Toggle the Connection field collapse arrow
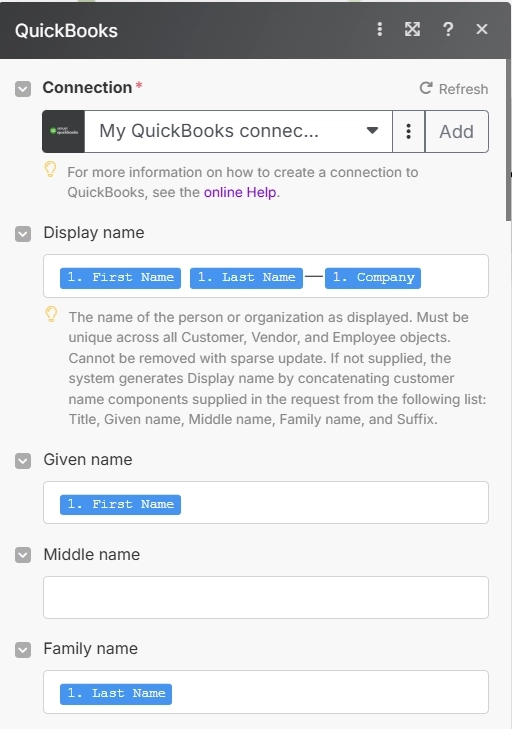Viewport: 512px width, 729px height. 23,89
